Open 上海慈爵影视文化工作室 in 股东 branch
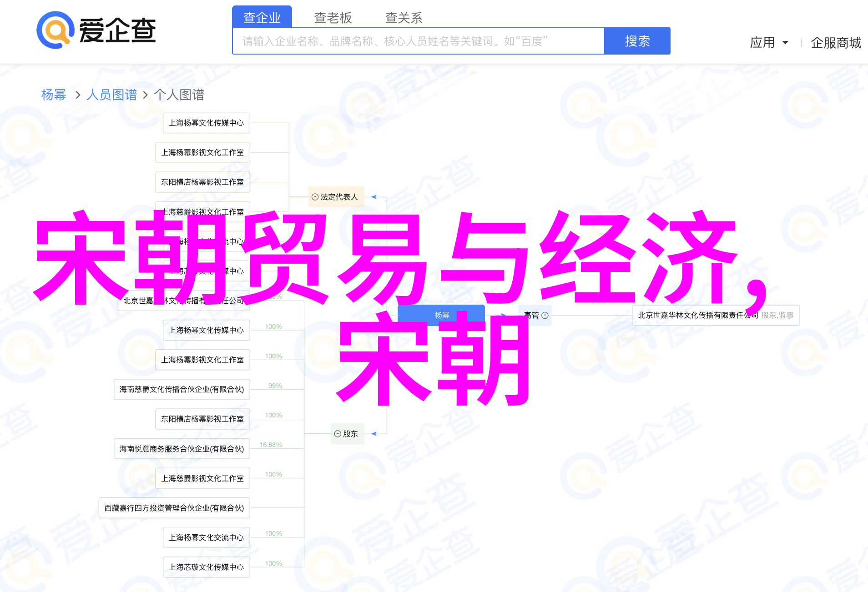 pyautogui.click(x=203, y=478)
